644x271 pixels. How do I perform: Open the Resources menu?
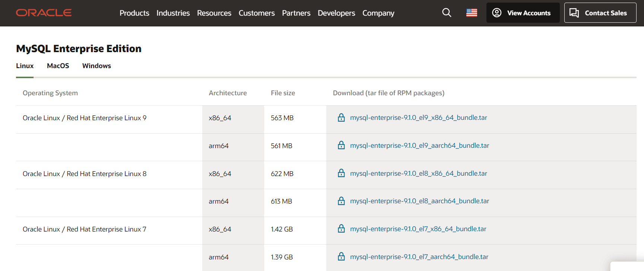pyautogui.click(x=214, y=13)
